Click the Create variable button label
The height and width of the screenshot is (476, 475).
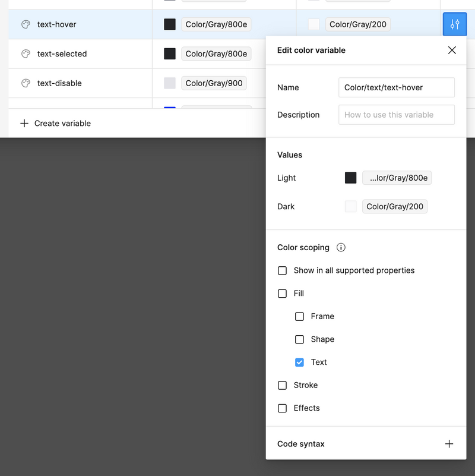pyautogui.click(x=62, y=123)
